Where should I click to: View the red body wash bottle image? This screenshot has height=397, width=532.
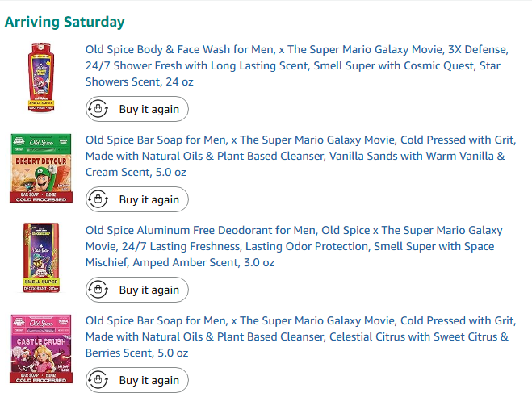click(x=41, y=77)
